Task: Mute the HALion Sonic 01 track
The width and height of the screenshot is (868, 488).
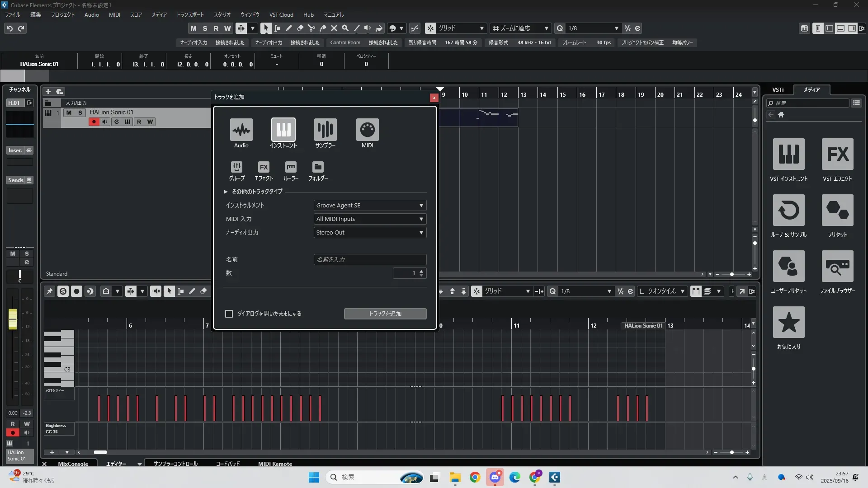Action: click(x=69, y=113)
